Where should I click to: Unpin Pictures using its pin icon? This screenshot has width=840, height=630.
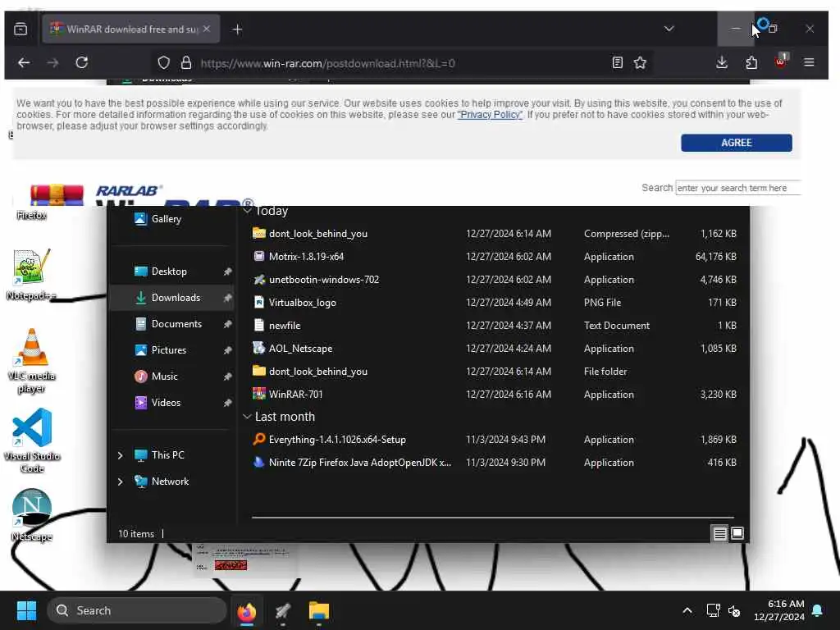click(x=227, y=350)
